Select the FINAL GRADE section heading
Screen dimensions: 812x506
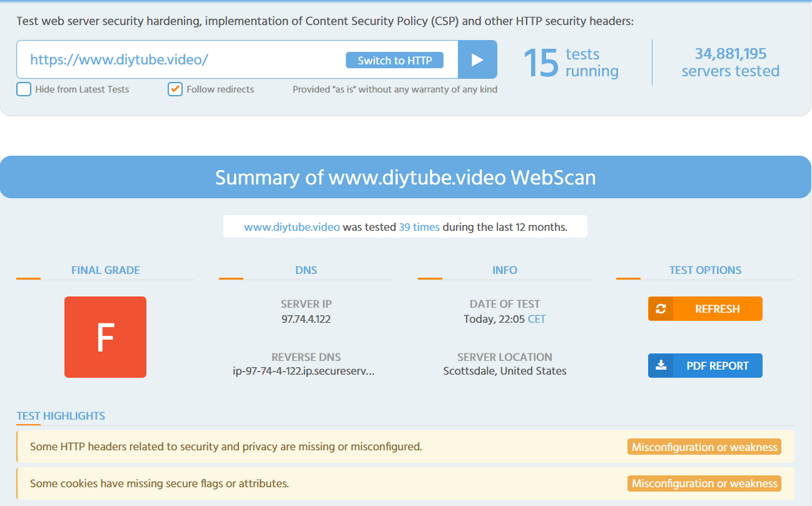coord(105,270)
